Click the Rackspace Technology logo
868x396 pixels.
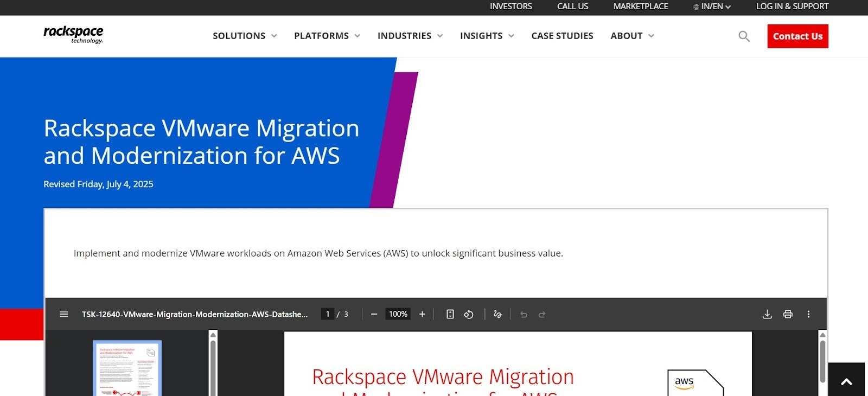pos(73,35)
